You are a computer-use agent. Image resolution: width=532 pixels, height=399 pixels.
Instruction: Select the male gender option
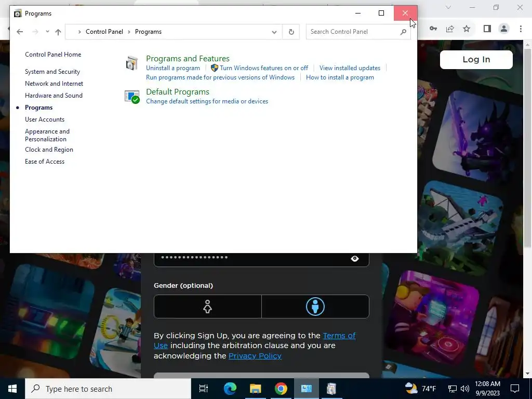coord(315,307)
